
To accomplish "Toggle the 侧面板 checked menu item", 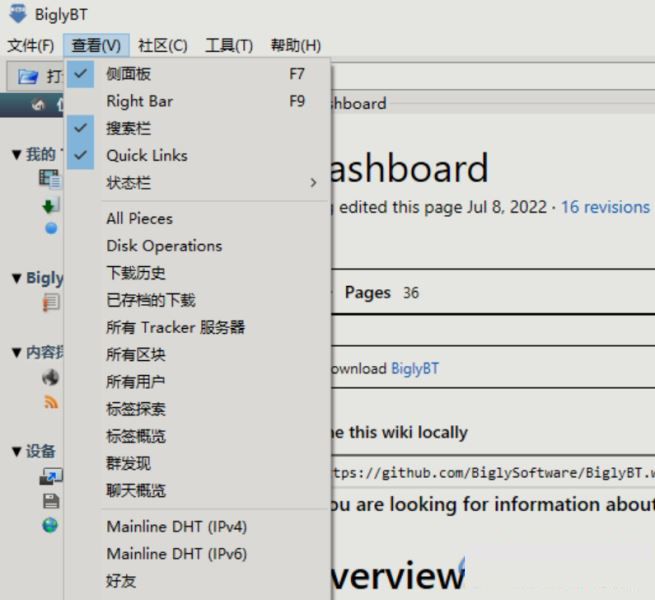I will coord(197,74).
